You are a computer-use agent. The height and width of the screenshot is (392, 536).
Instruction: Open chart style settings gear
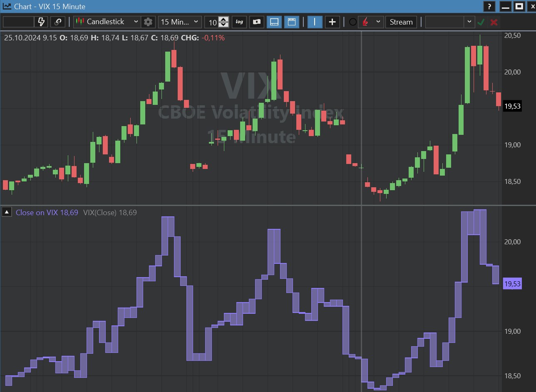148,22
